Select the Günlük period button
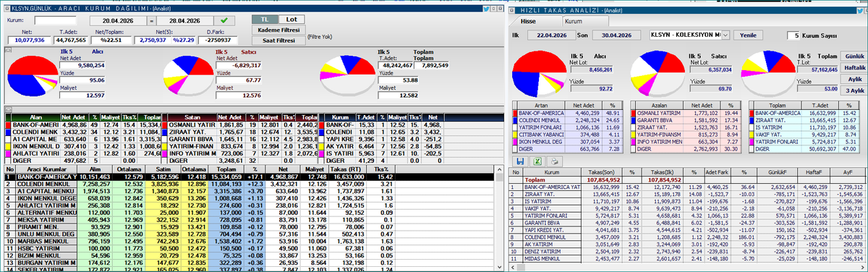The image size is (868, 272). (x=854, y=56)
